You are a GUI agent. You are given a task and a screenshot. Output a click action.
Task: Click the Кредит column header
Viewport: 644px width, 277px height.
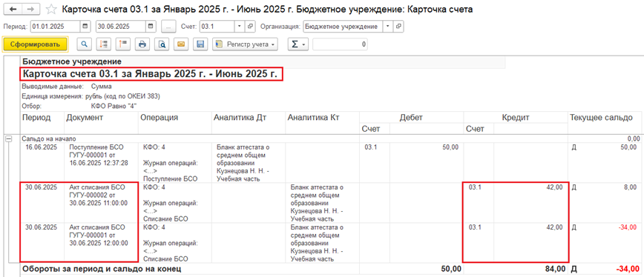point(515,117)
